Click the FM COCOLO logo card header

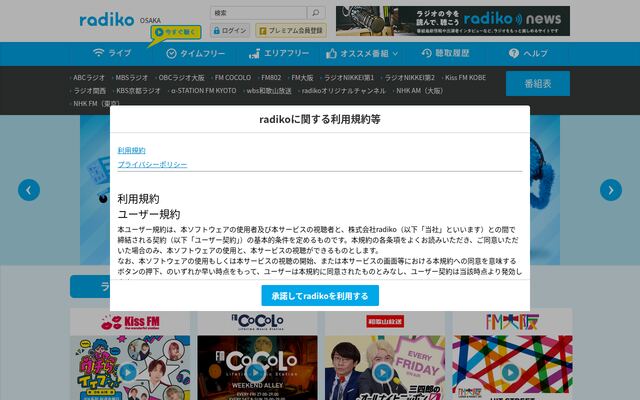coord(258,322)
